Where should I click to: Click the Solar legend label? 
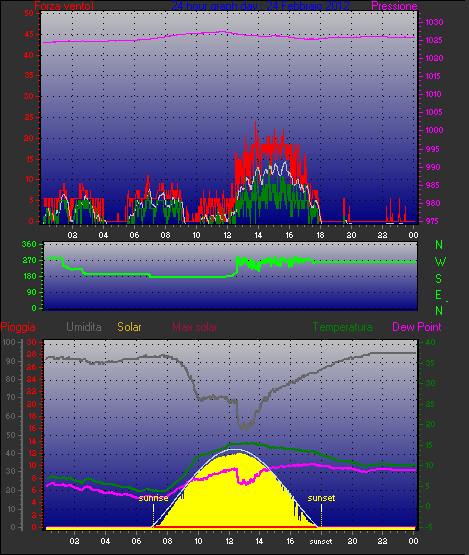[129, 327]
